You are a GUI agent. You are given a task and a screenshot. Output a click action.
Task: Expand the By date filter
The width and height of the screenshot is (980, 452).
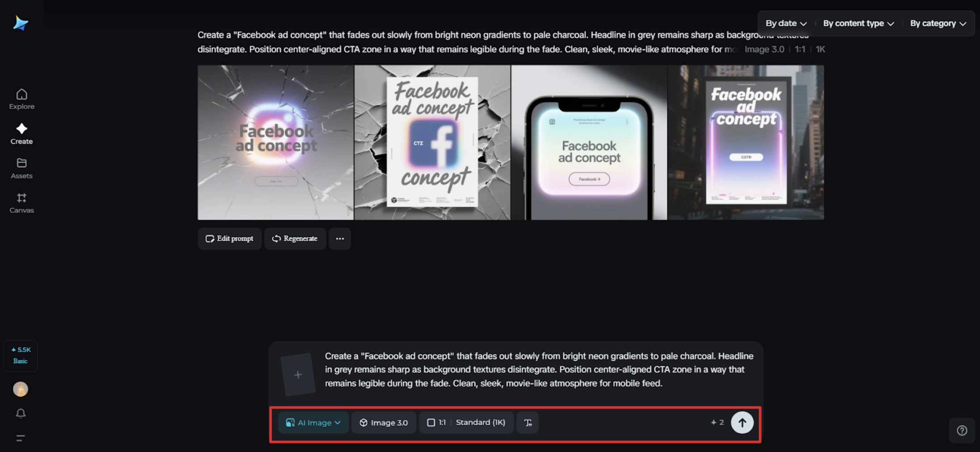pyautogui.click(x=786, y=23)
